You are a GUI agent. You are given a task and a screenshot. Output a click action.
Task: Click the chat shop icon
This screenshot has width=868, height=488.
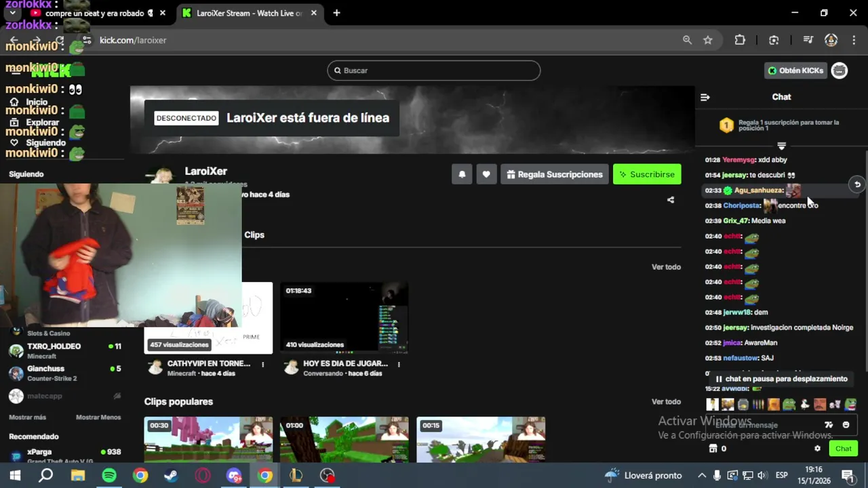point(713,449)
